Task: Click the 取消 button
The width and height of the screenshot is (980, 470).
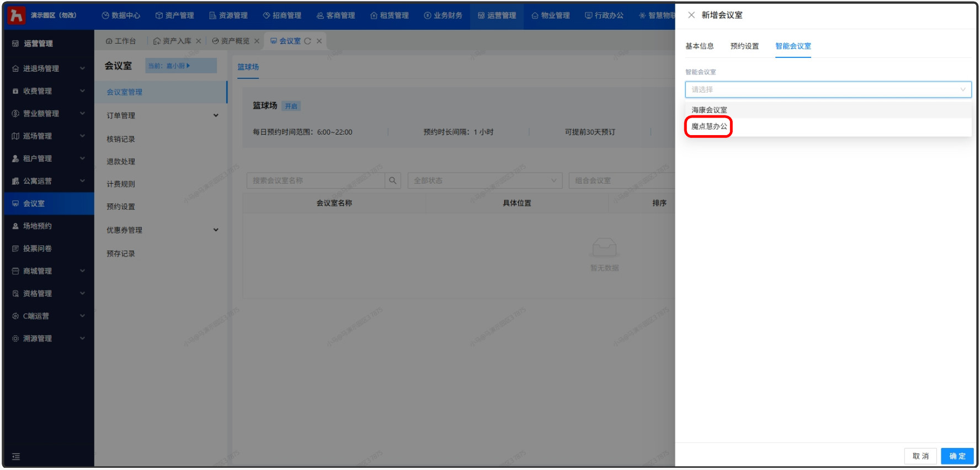Action: 920,456
